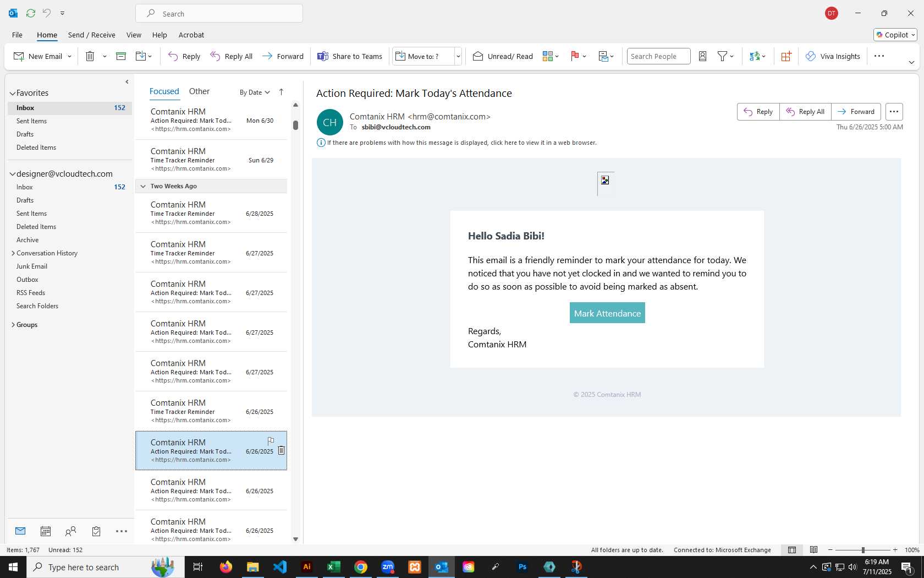Click zoom out minus button
924x578 pixels.
(x=831, y=550)
